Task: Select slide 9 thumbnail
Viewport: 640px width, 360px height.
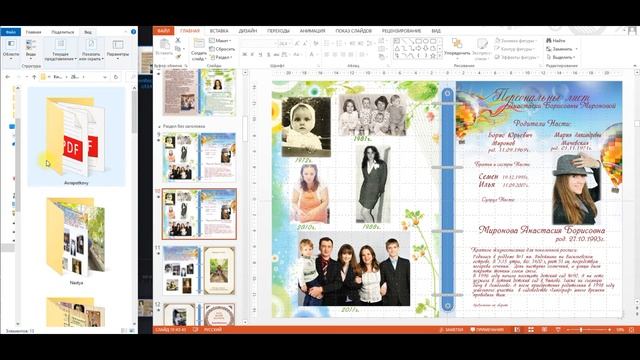Action: pos(199,157)
